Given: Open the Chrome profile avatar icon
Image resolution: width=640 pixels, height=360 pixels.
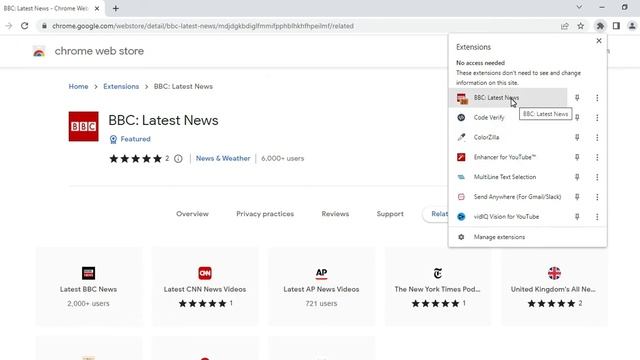Looking at the screenshot, I should [x=632, y=26].
